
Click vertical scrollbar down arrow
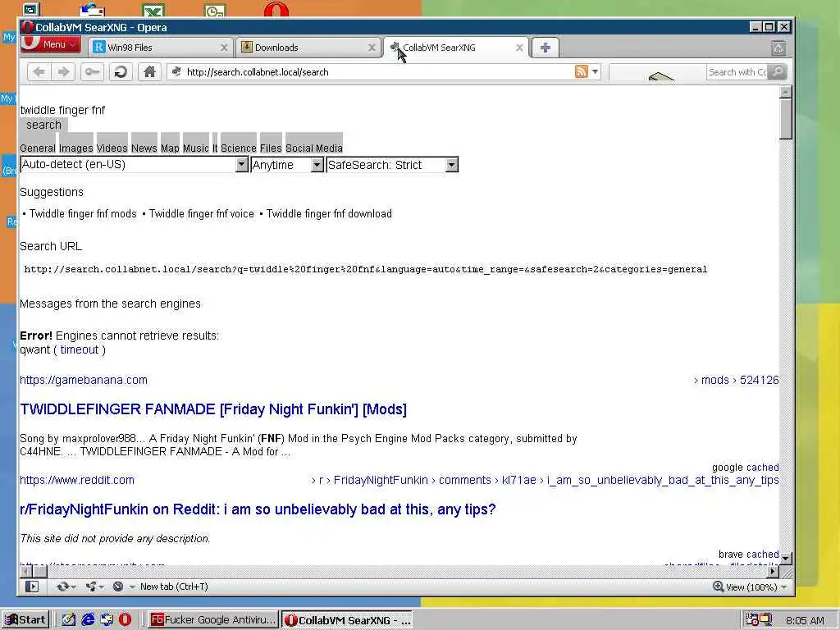click(785, 558)
